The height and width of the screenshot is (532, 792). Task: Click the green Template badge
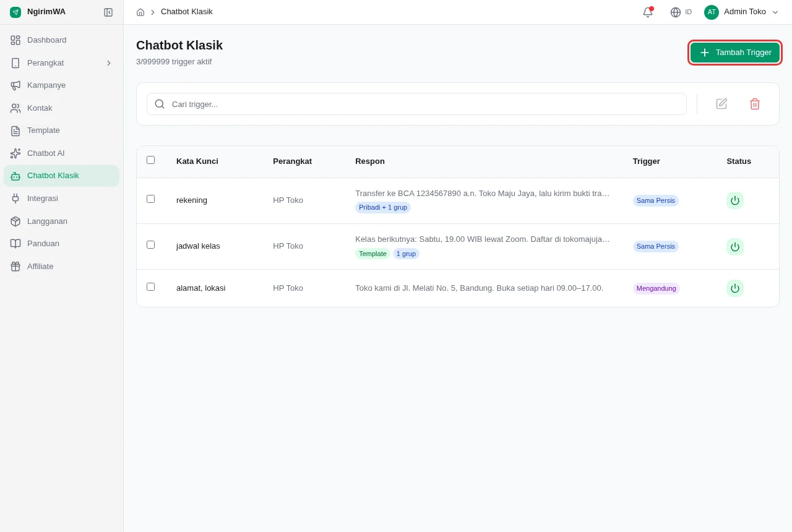[372, 254]
